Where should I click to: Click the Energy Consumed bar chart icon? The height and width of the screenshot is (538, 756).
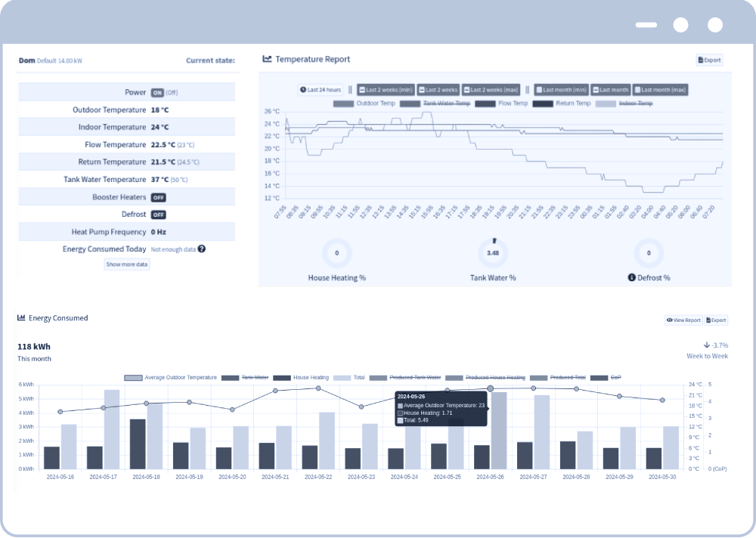click(x=22, y=318)
